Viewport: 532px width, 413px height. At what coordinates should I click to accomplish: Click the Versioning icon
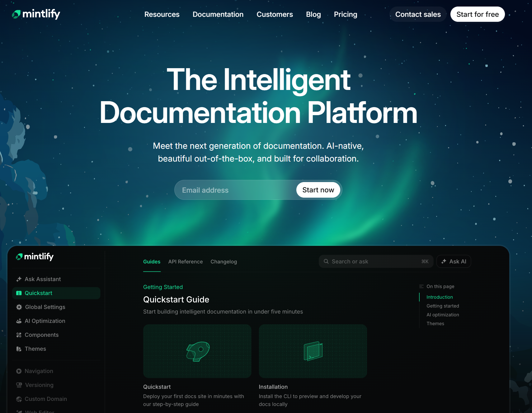(x=19, y=385)
